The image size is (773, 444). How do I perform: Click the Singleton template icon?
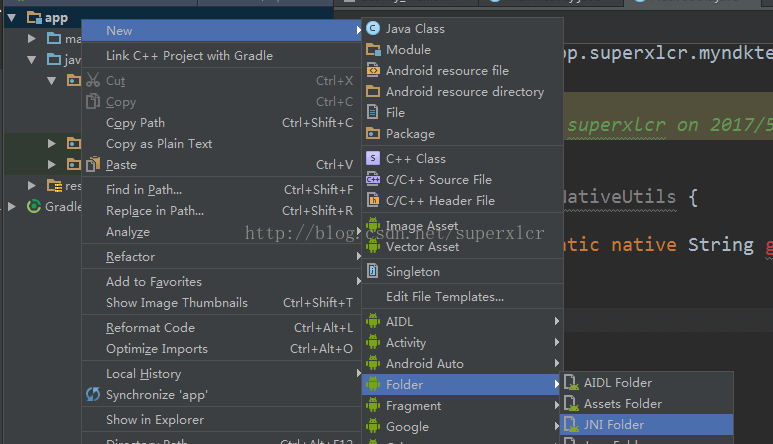tap(373, 271)
